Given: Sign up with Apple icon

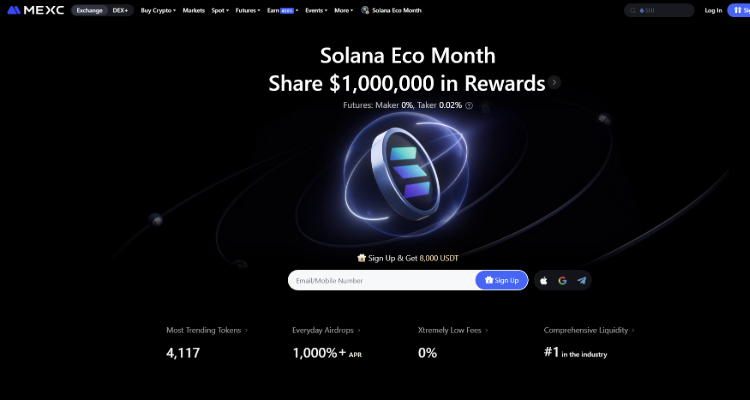Looking at the screenshot, I should [543, 280].
